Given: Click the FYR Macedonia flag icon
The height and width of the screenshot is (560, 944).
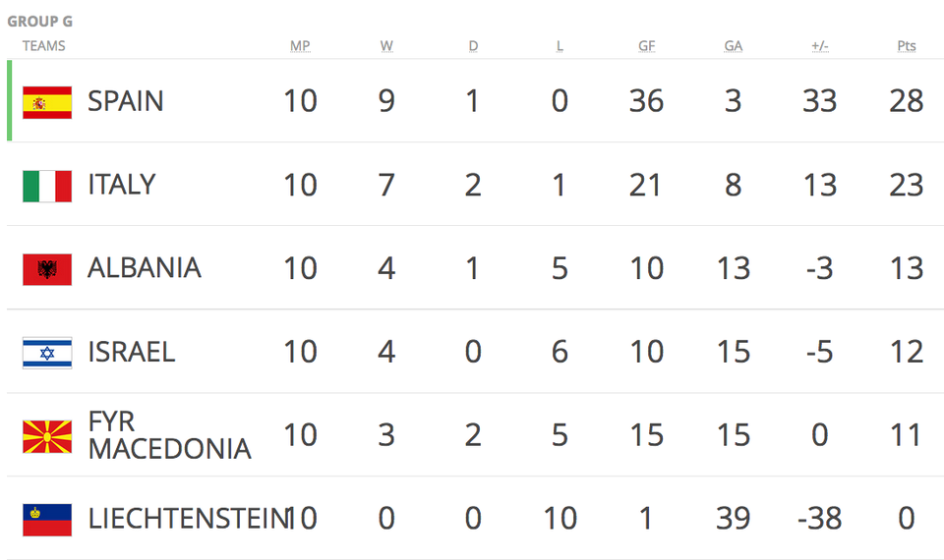Looking at the screenshot, I should coord(47,436).
